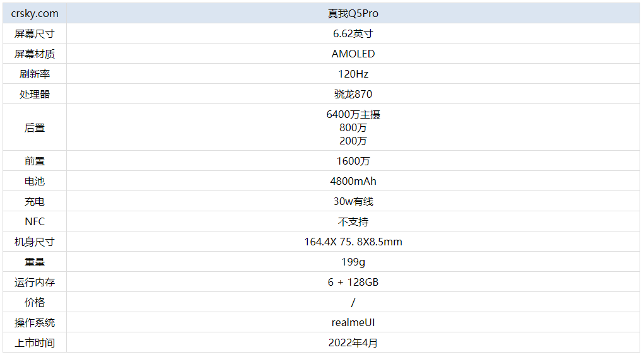This screenshot has height=357, width=644.
Task: Click the 屏幕尺寸 row label
Action: coord(35,33)
